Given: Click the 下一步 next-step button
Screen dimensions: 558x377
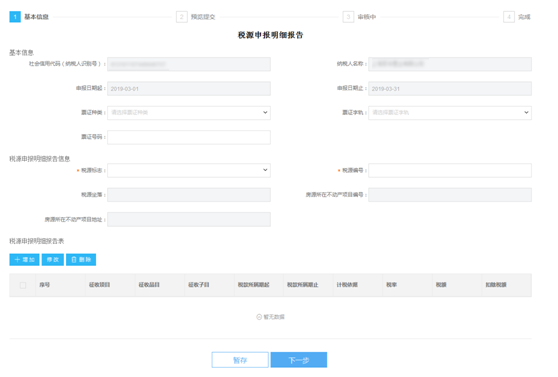Looking at the screenshot, I should click(299, 360).
